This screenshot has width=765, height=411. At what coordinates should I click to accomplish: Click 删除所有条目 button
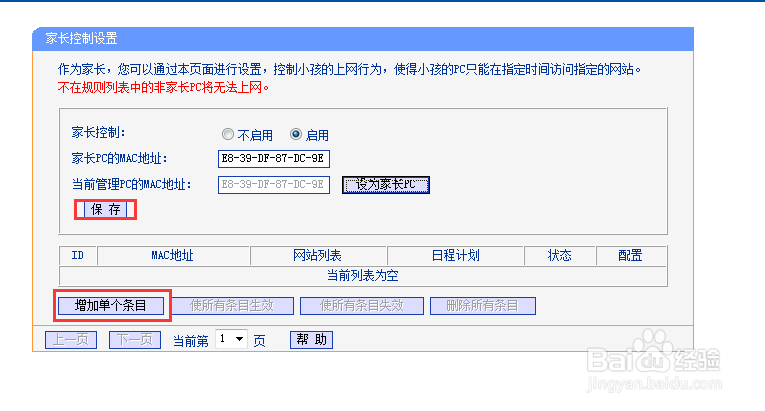pyautogui.click(x=483, y=306)
